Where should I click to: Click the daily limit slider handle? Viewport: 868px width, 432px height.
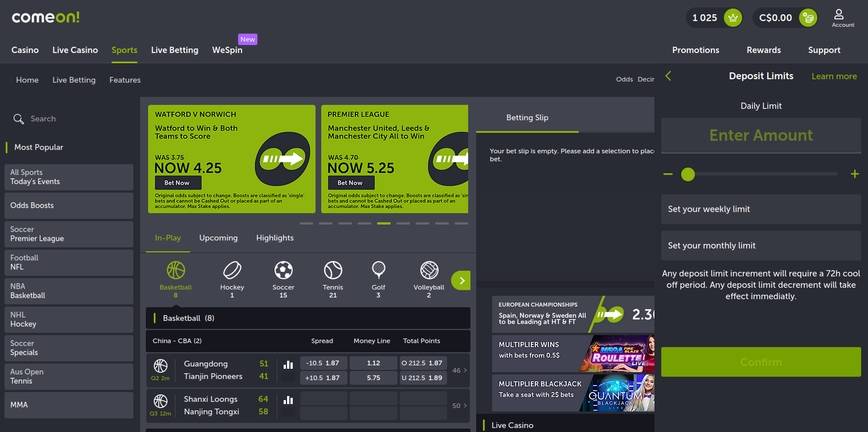[x=688, y=174]
